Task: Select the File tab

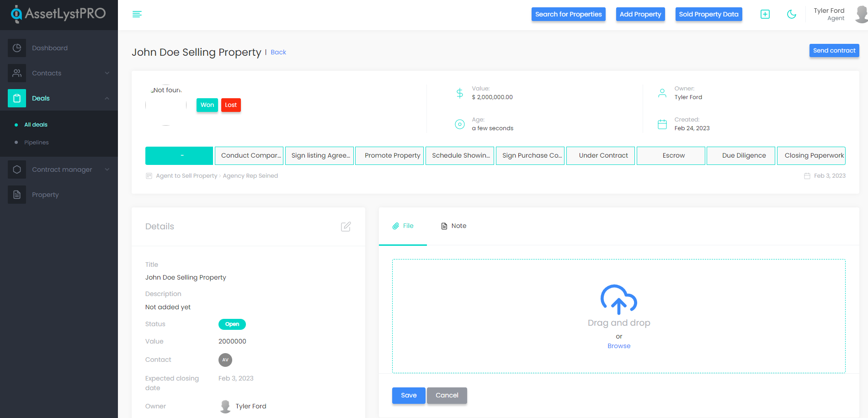Action: tap(403, 226)
